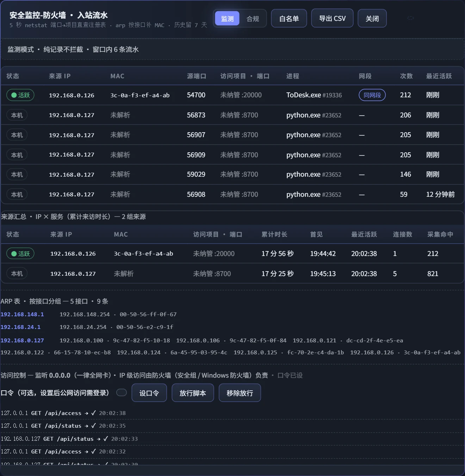The image size is (465, 476).
Task: Click the /api/status log entry at 20:02:35
Action: coord(63,426)
